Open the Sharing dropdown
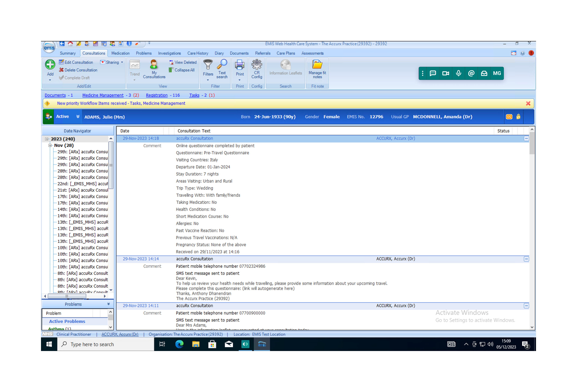This screenshot has width=577, height=392. [x=112, y=62]
